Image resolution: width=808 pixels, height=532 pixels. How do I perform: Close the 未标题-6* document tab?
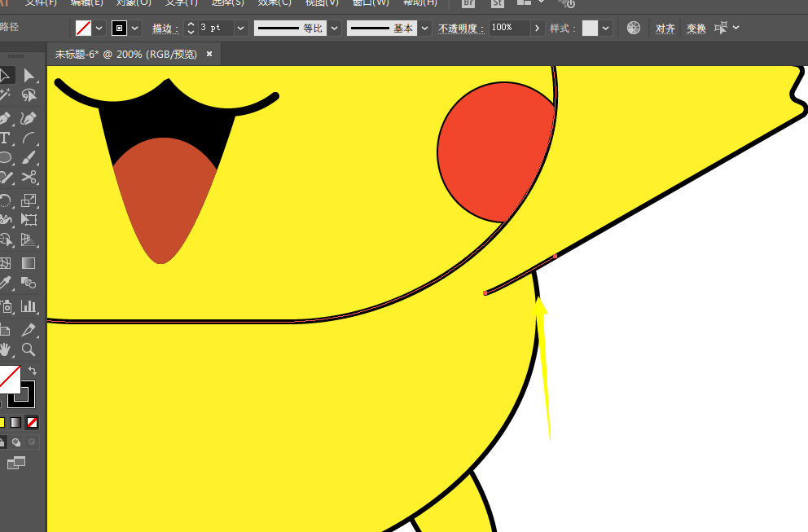click(x=209, y=54)
